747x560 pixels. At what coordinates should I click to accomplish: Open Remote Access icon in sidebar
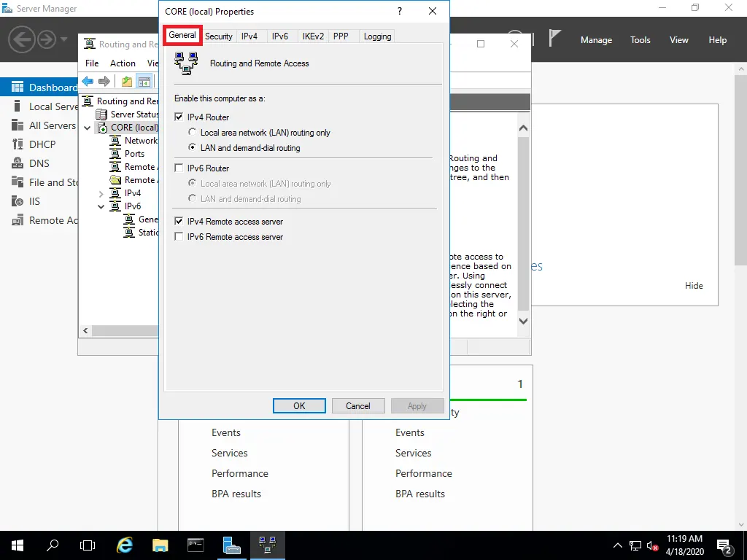tap(18, 220)
